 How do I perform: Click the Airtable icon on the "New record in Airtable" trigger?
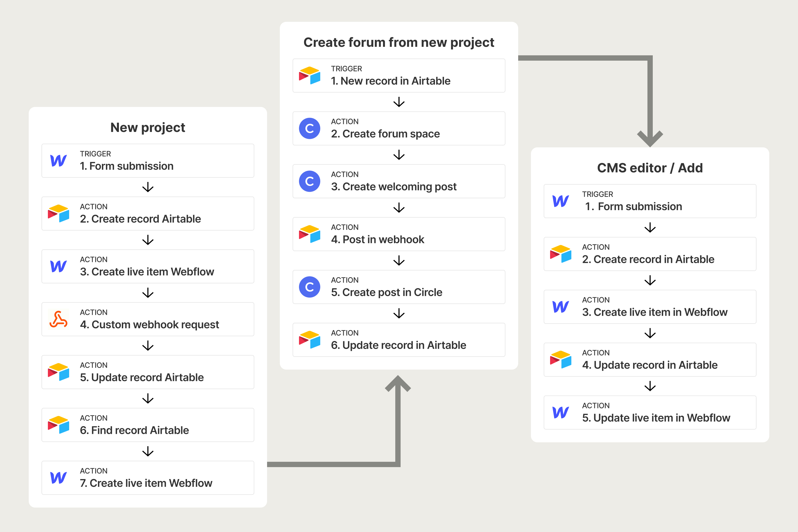coord(310,75)
